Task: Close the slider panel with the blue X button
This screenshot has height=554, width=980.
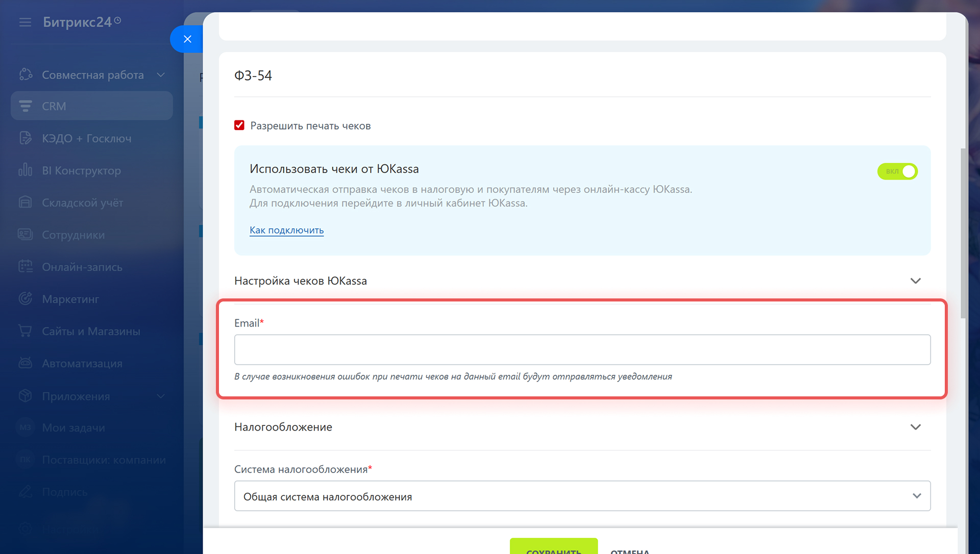Action: click(187, 39)
